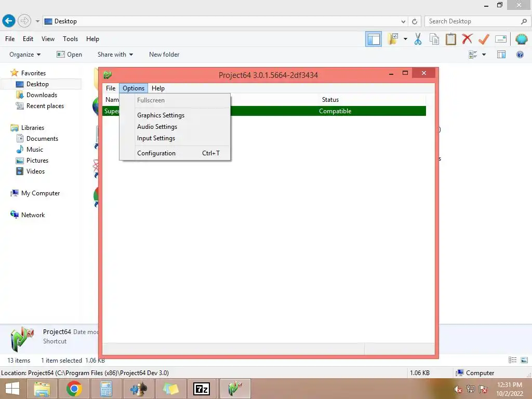Image resolution: width=532 pixels, height=399 pixels.
Task: Click the search magnifier icon
Action: click(x=524, y=21)
